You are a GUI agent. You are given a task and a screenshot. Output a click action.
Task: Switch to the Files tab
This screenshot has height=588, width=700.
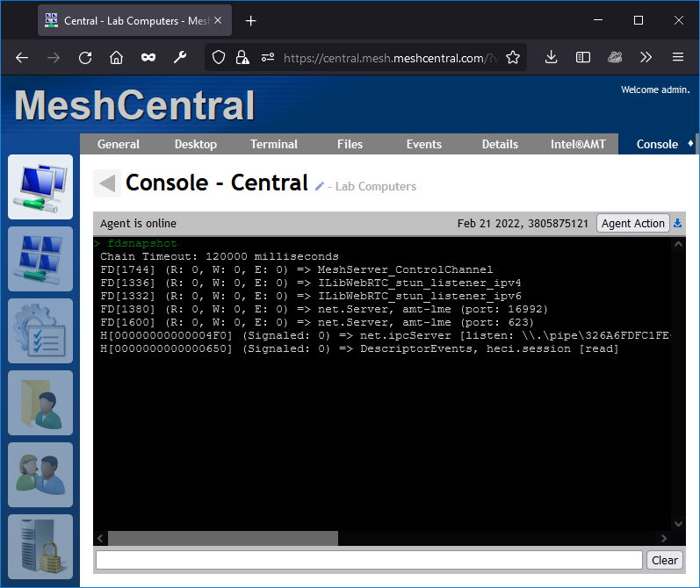(x=350, y=144)
